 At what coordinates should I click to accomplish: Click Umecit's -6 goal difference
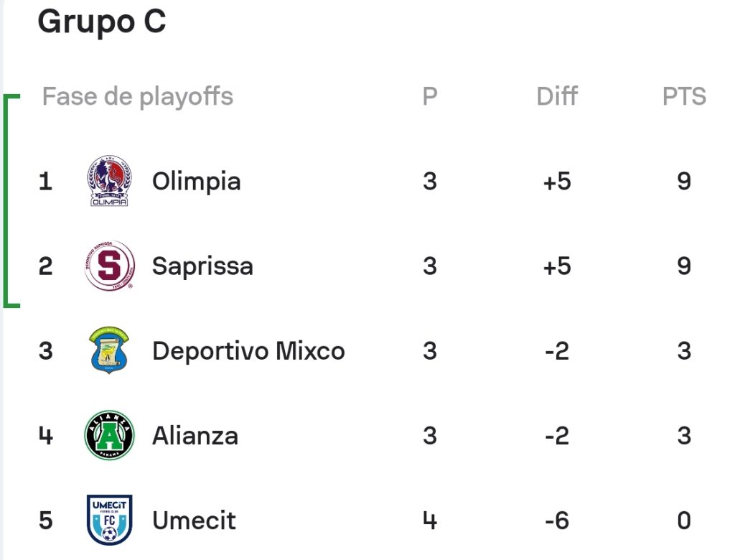tap(557, 521)
